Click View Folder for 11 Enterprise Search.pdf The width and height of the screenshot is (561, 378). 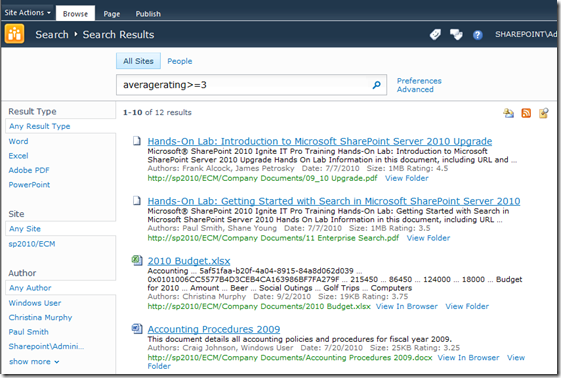pyautogui.click(x=428, y=238)
